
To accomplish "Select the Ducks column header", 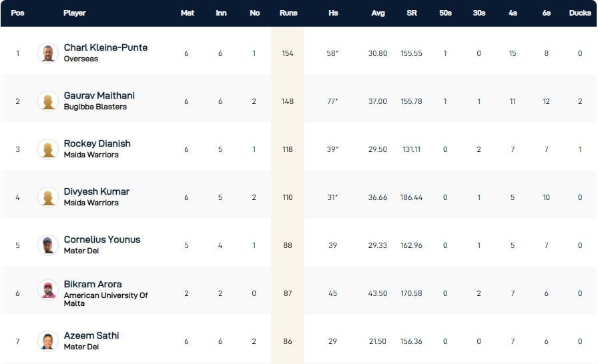I will point(580,13).
